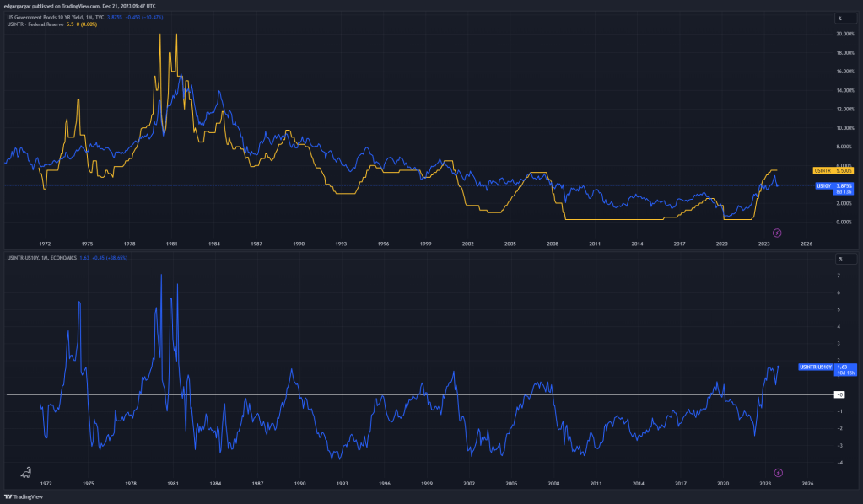The image size is (863, 504).
Task: Click the purple lightning bolt icon on upper chart
Action: point(777,233)
